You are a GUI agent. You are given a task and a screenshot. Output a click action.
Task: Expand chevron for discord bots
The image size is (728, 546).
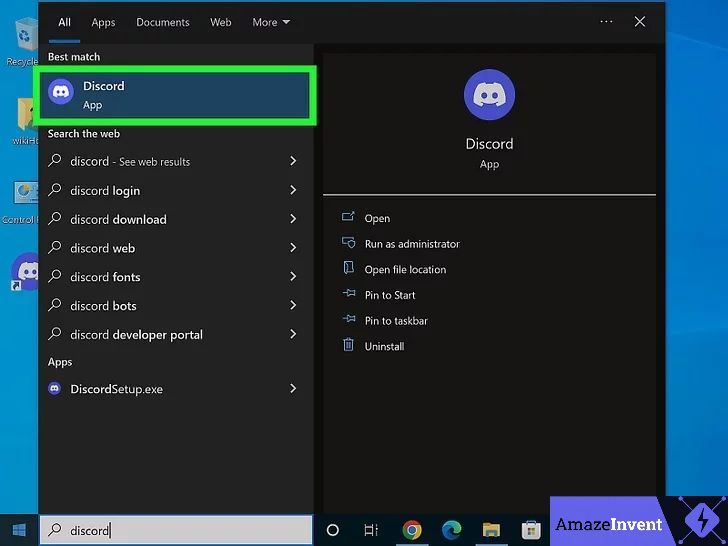(293, 305)
